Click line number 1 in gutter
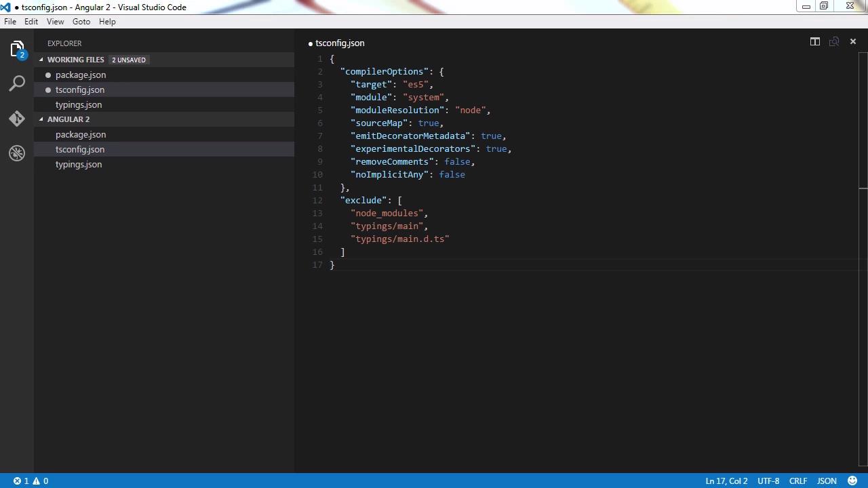Viewport: 868px width, 488px height. click(x=319, y=58)
